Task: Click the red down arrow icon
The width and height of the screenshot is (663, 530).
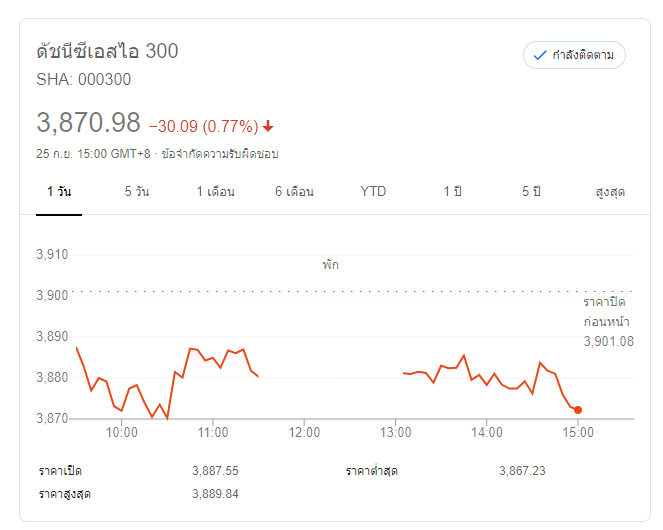Action: pos(268,127)
